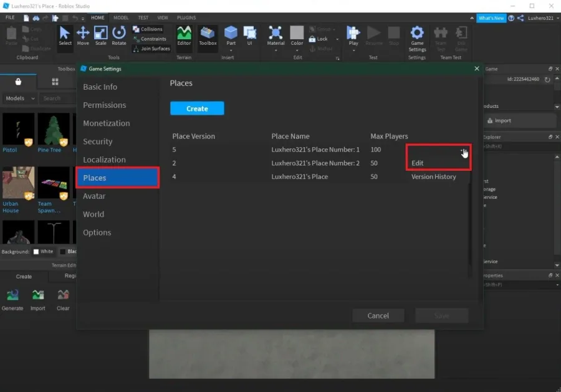Image resolution: width=561 pixels, height=392 pixels.
Task: Switch to the MODEL ribbon tab
Action: pos(121,17)
